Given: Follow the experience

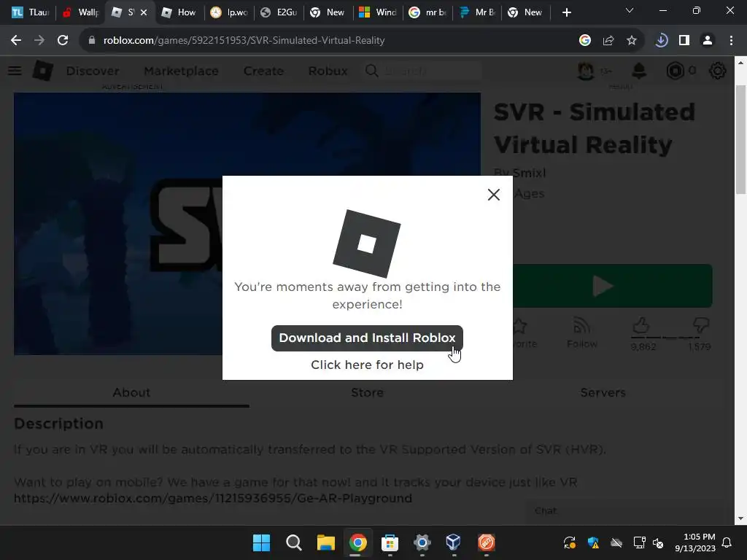Looking at the screenshot, I should (581, 332).
